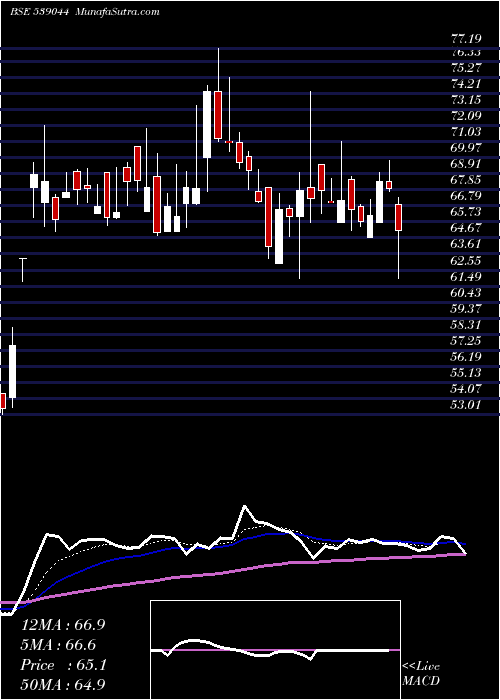
Task: Click the 72.09 price axis label
Action: click(x=466, y=116)
